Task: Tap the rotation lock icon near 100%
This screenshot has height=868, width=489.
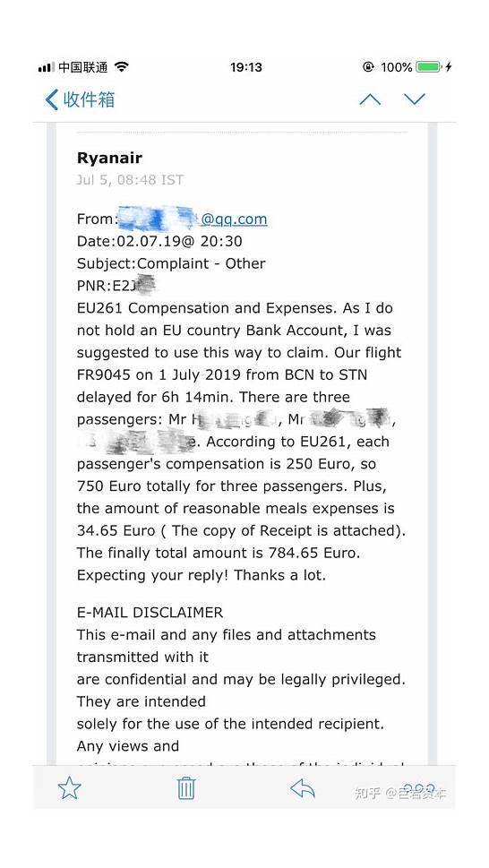Action: coord(368,67)
